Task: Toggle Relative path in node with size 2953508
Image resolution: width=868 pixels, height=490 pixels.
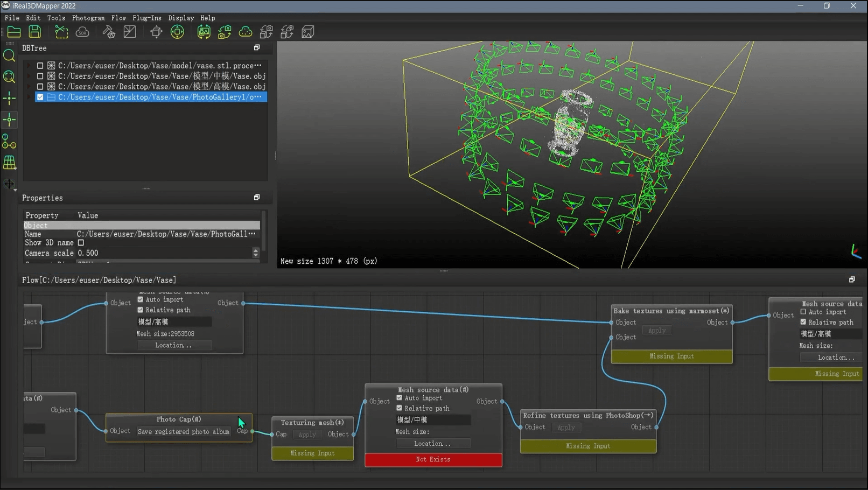Action: (141, 310)
